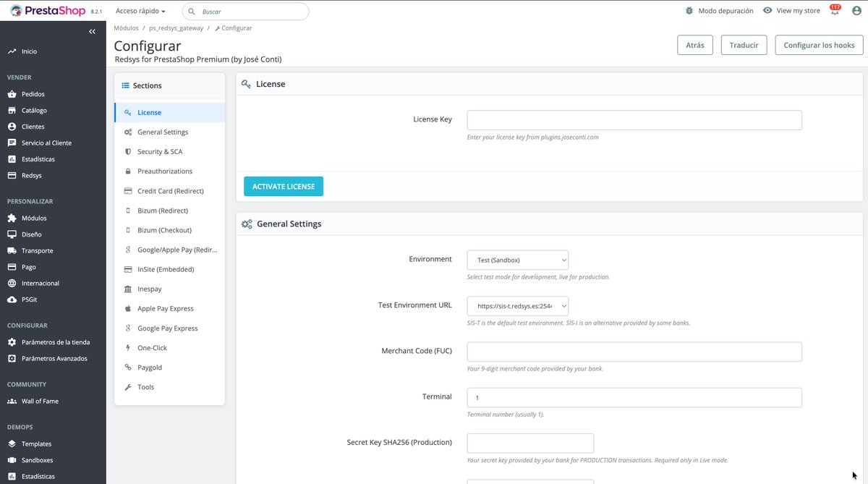The height and width of the screenshot is (484, 868).
Task: Select License section tab
Action: (x=169, y=113)
